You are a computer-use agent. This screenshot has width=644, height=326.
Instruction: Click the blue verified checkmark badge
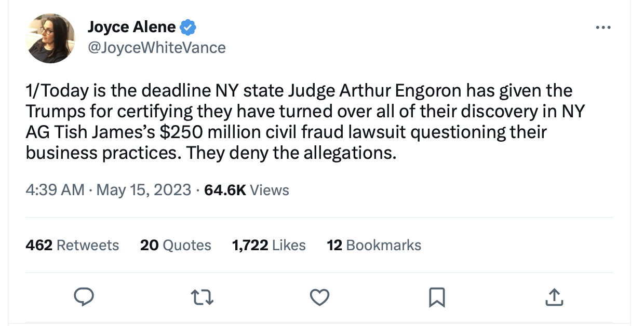tap(187, 26)
